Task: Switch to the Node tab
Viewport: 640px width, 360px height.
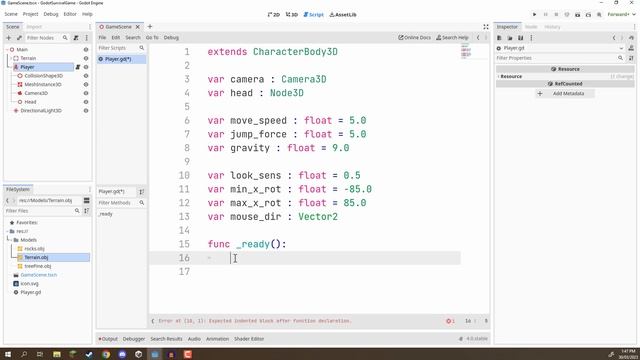Action: click(x=531, y=27)
